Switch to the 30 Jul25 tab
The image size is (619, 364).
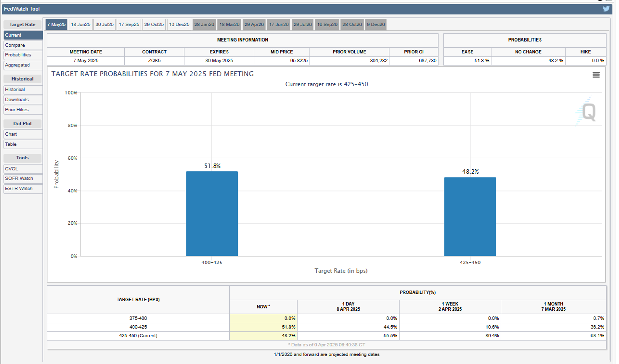click(104, 24)
